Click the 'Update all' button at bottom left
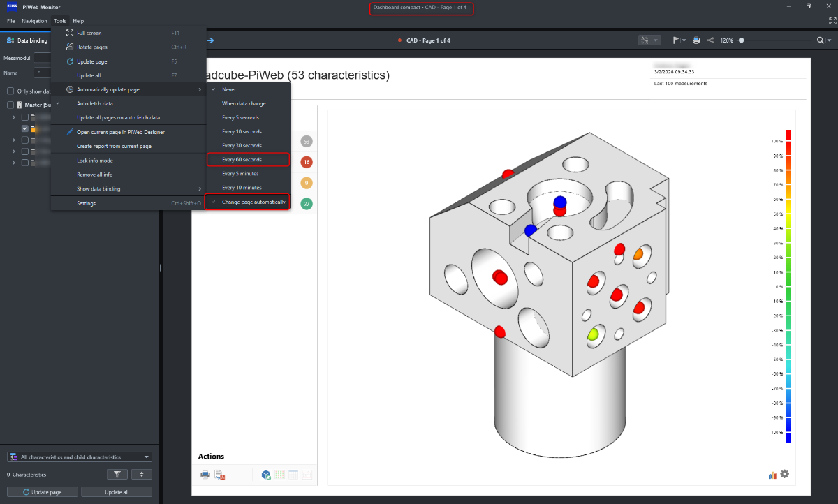The height and width of the screenshot is (504, 838). pos(117,492)
